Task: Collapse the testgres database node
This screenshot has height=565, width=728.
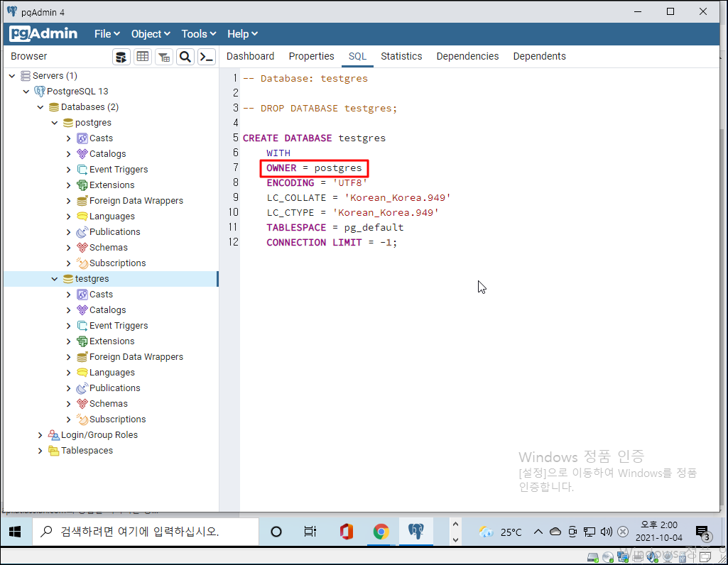Action: 54,279
